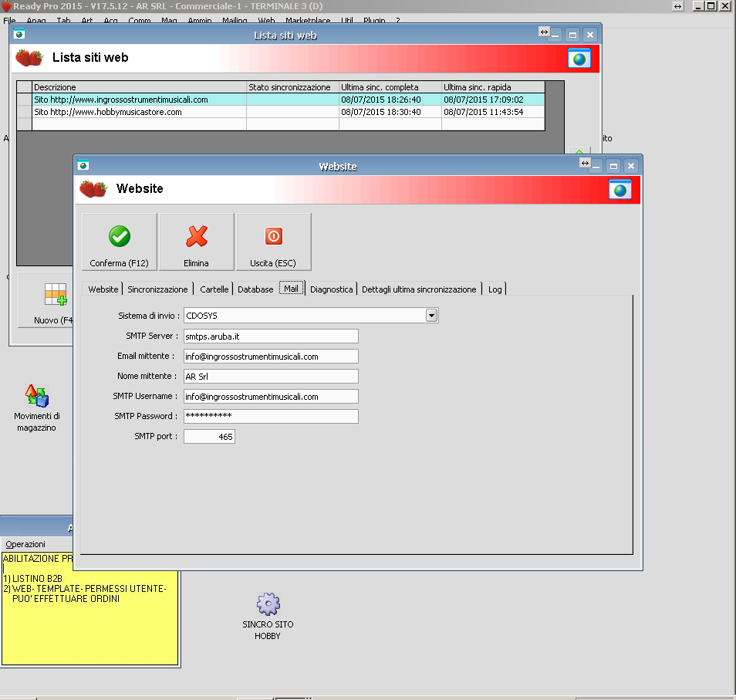Viewport: 736px width, 700px height.
Task: Click double-arrow icon in Lista siti web title bar
Action: pyautogui.click(x=544, y=32)
